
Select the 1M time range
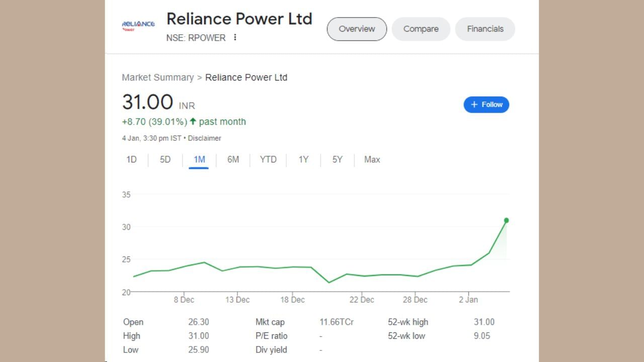(199, 160)
